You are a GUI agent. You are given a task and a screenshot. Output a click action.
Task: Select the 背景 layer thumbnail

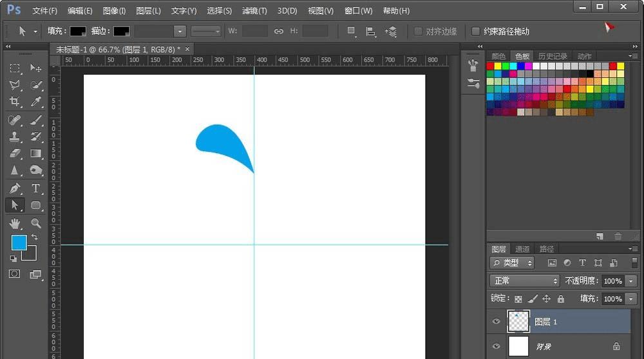click(518, 346)
